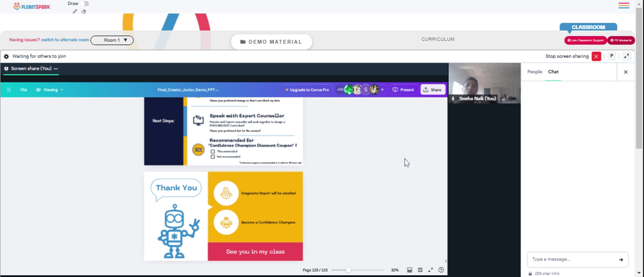Enter Canva fullscreen mode
The height and width of the screenshot is (277, 644).
pos(430,270)
